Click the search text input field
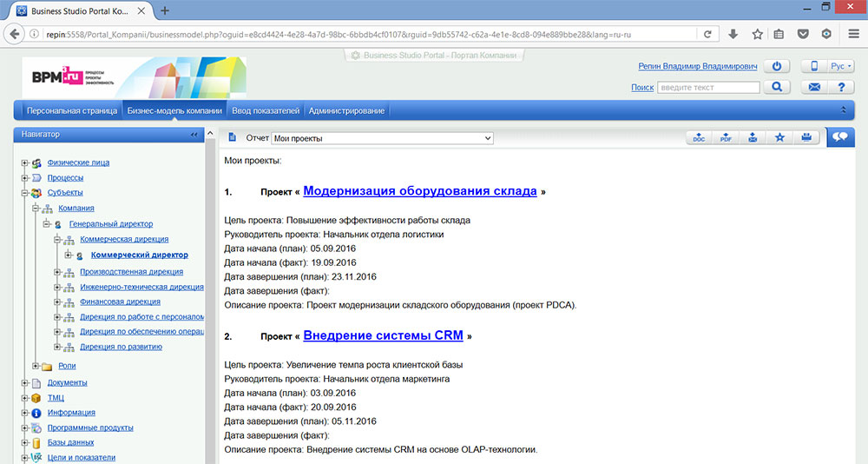The image size is (868, 464). coord(708,88)
